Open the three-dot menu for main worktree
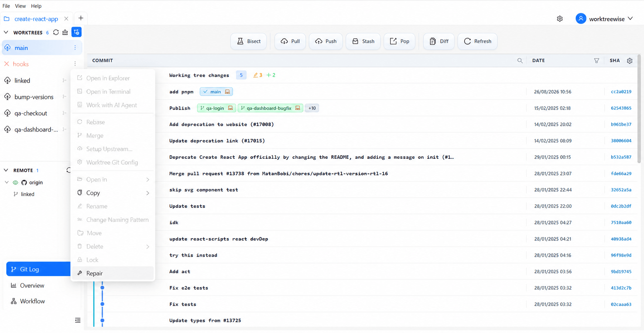 coord(75,48)
